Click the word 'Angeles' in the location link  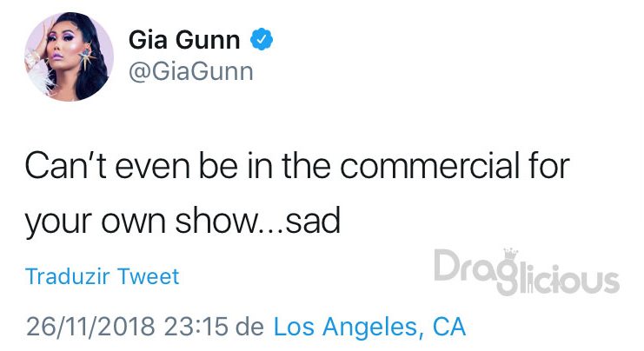pyautogui.click(x=370, y=328)
